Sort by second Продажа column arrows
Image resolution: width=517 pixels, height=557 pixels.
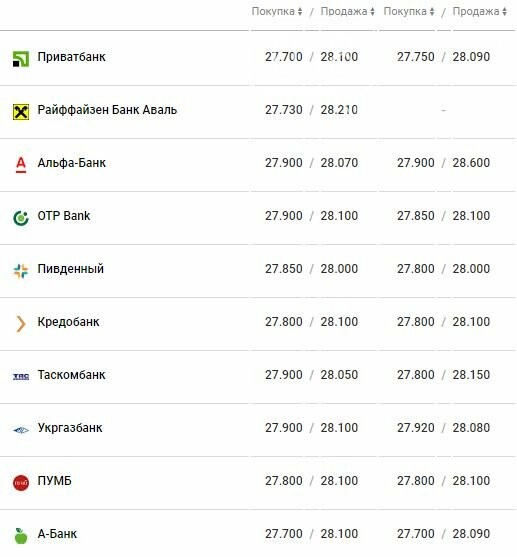point(505,12)
